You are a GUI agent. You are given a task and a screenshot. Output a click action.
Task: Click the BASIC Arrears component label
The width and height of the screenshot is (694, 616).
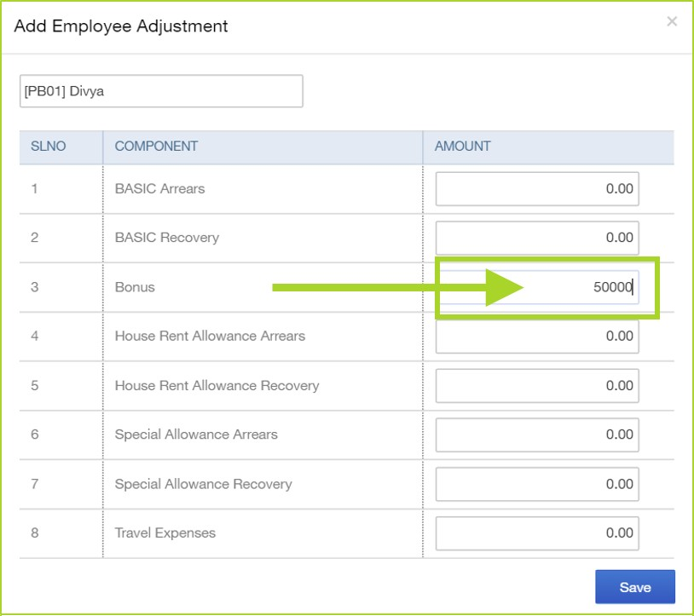[159, 189]
